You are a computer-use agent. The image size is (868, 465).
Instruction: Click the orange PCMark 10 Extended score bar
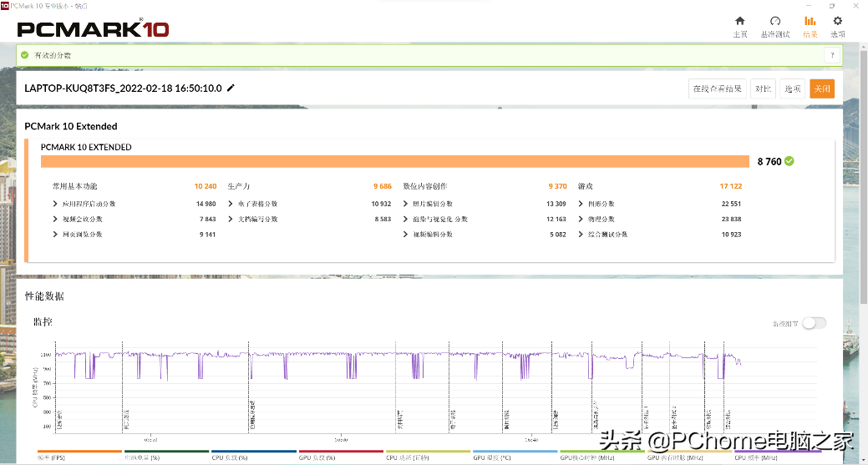[x=394, y=161]
